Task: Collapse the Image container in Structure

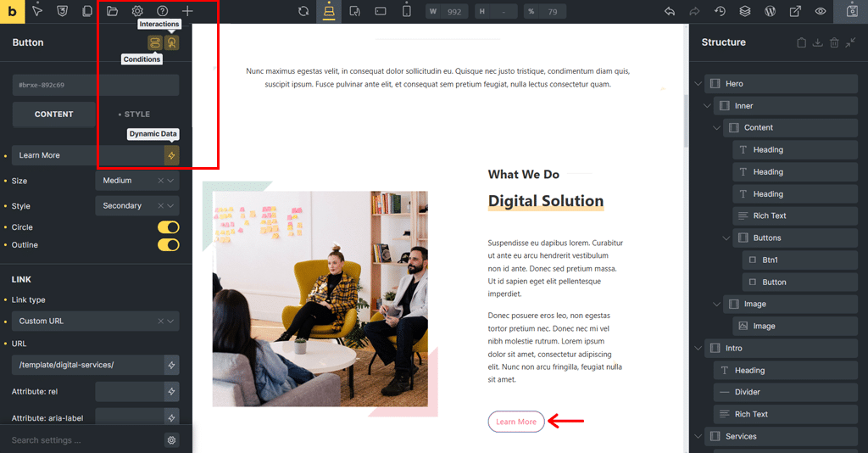Action: (x=716, y=304)
